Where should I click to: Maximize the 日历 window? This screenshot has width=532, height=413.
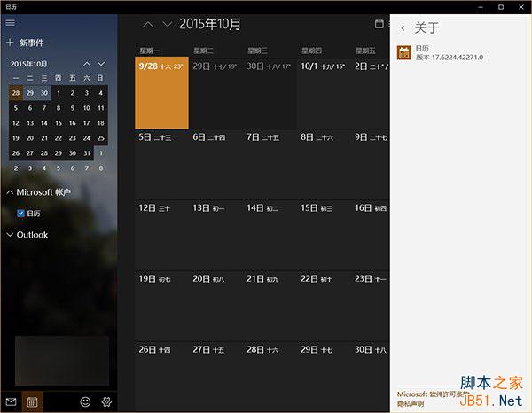click(x=501, y=7)
